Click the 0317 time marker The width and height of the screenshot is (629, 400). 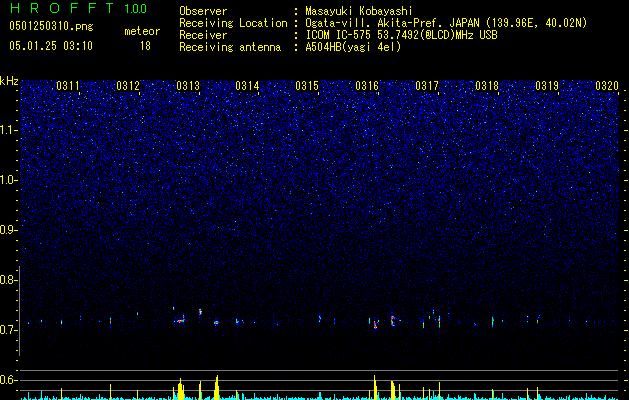pyautogui.click(x=427, y=86)
